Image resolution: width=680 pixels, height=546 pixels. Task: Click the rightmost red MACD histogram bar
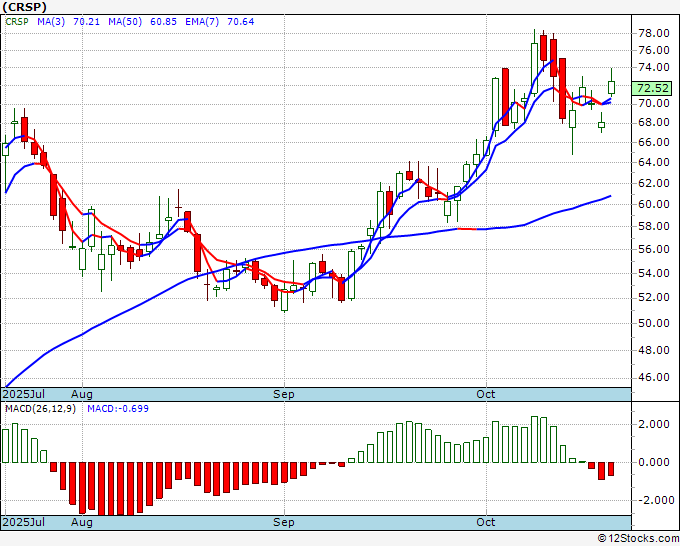coord(611,469)
